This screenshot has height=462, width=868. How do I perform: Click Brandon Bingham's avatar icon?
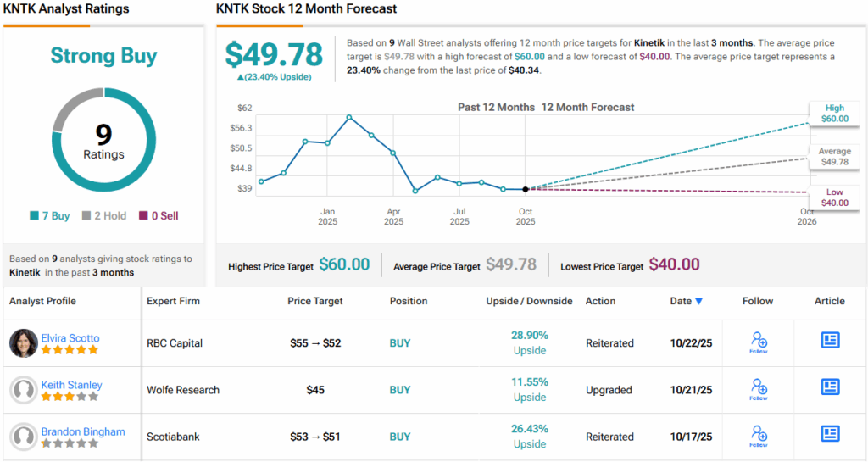pos(23,437)
